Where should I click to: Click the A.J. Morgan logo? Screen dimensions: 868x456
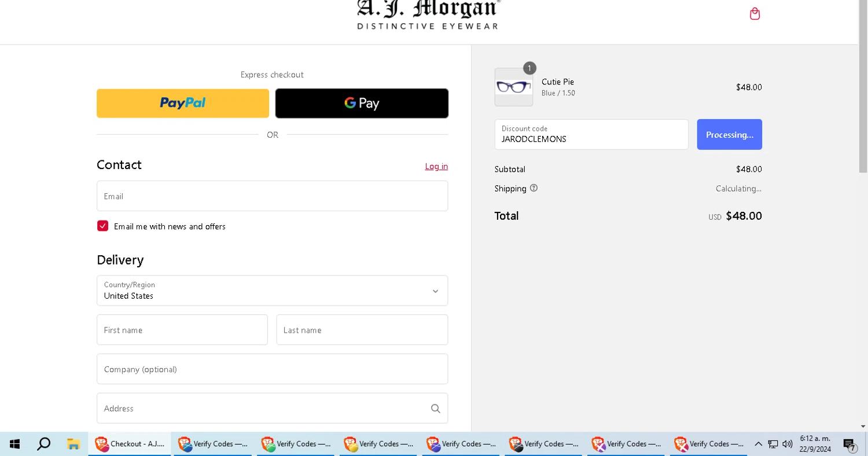[428, 15]
